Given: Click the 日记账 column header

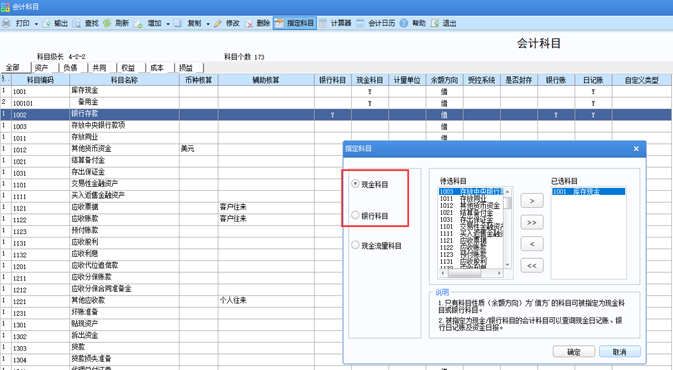Looking at the screenshot, I should click(593, 80).
